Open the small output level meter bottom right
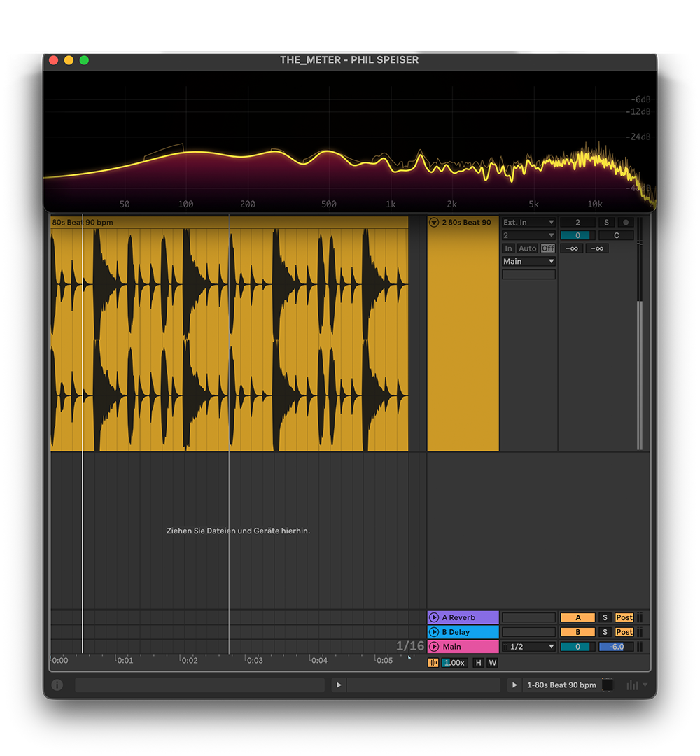Viewport: 700px width, 756px height. pos(632,685)
